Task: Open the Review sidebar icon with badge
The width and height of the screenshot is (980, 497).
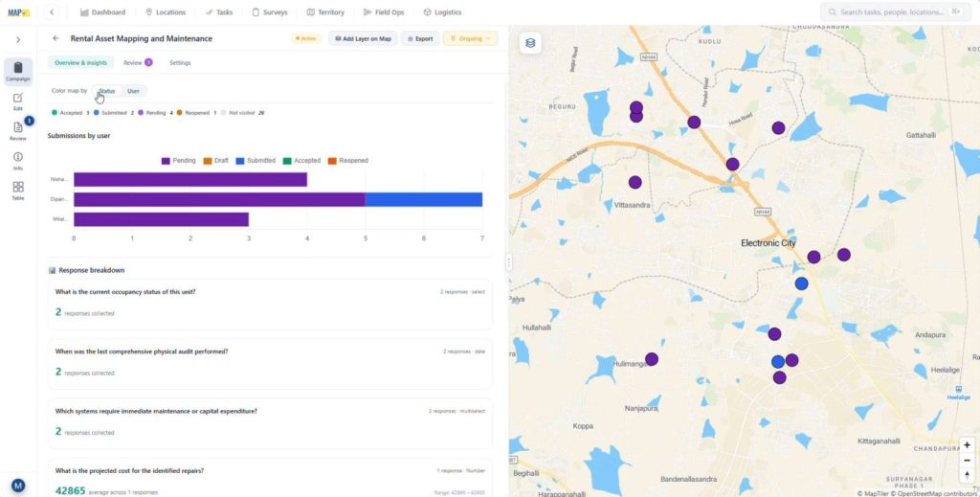Action: click(x=18, y=130)
